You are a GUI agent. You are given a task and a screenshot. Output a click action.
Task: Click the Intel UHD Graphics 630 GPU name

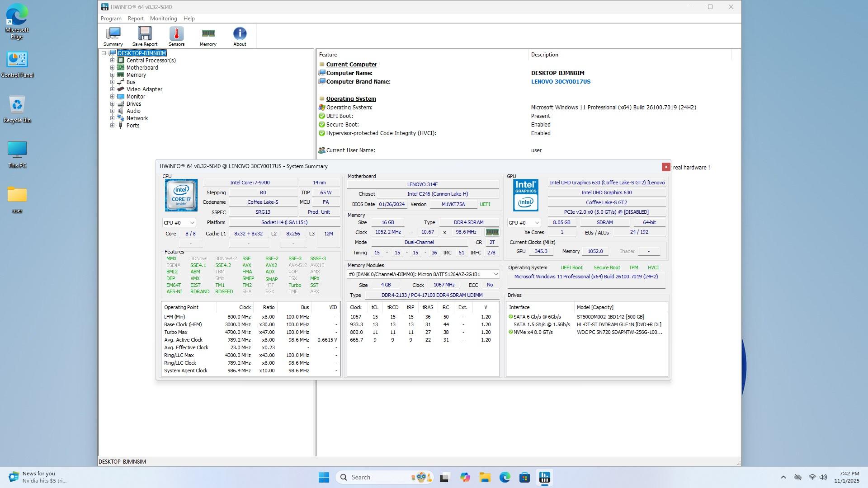coord(607,192)
